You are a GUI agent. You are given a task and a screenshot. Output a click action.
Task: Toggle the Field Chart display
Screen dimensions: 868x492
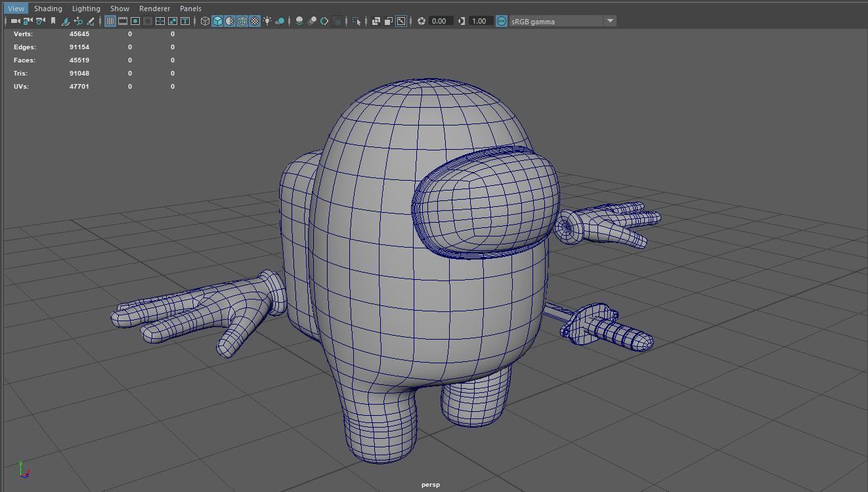[x=160, y=21]
